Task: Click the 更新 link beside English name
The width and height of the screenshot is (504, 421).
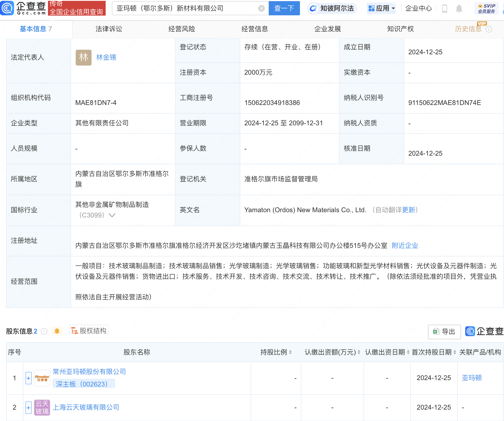Action: click(409, 210)
